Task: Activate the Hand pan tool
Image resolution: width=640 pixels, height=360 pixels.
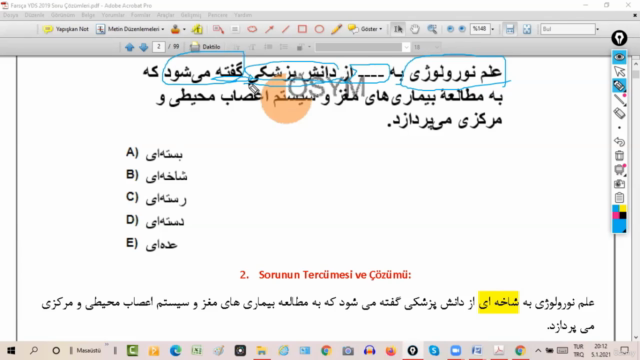Action: click(415, 29)
